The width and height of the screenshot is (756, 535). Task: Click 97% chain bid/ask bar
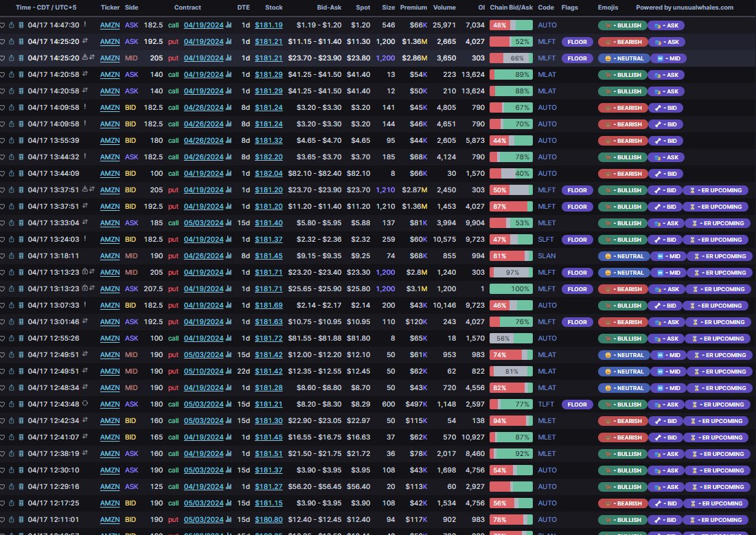point(511,273)
